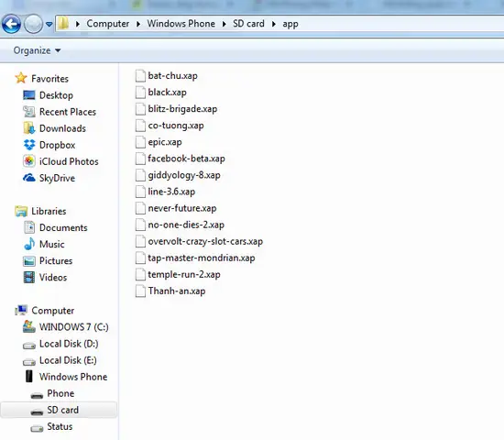Click the Recent Places icon

(29, 112)
